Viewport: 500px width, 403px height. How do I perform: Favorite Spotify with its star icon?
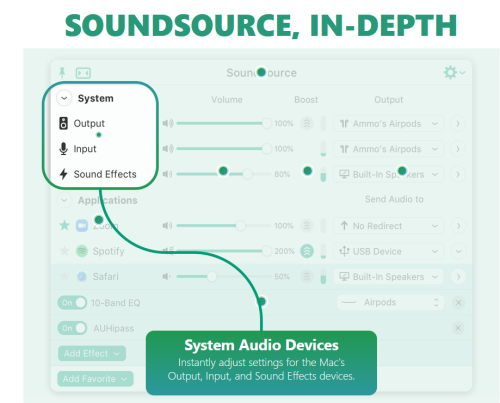pos(64,251)
